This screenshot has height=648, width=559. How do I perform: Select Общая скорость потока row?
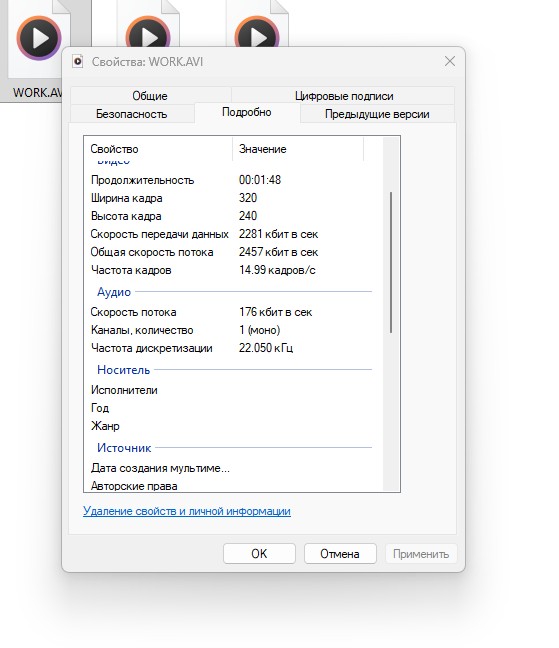pos(231,252)
